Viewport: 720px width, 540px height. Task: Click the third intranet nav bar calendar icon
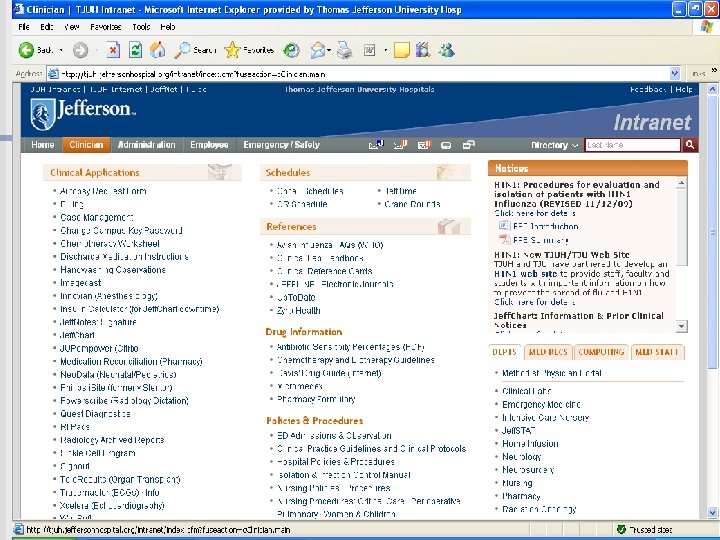coord(424,145)
